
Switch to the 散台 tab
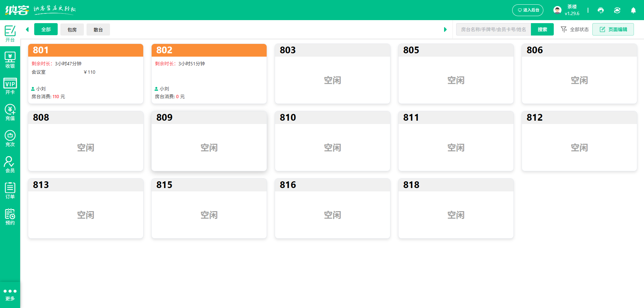click(98, 29)
